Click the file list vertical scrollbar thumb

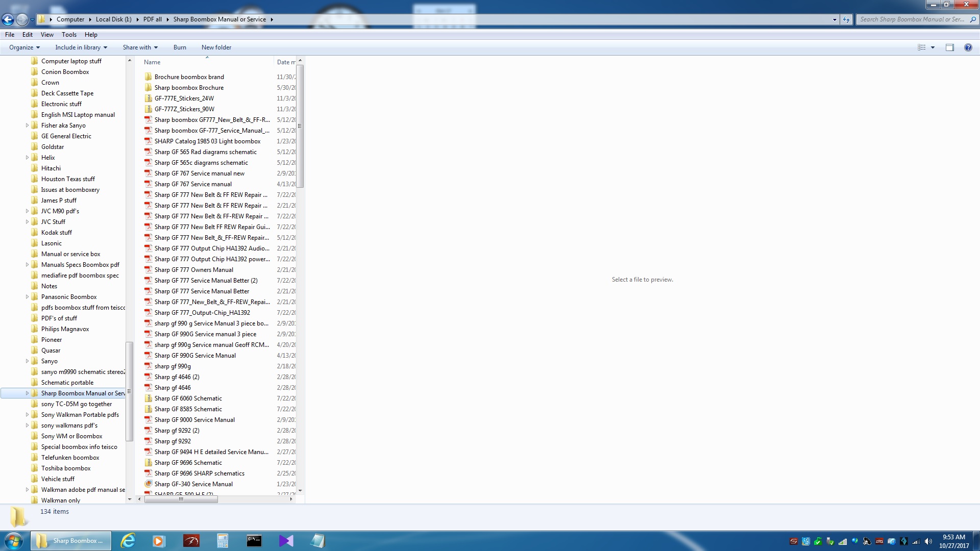[300, 126]
